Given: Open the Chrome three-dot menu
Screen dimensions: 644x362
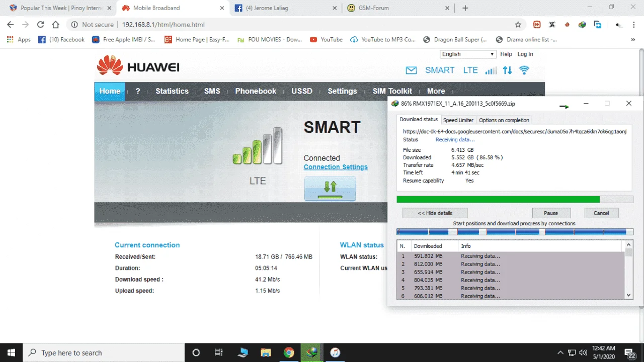Looking at the screenshot, I should [x=633, y=25].
